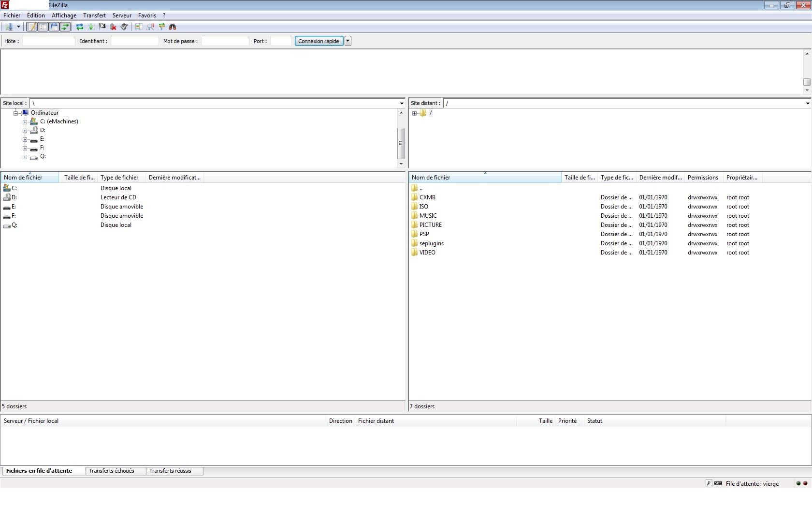
Task: Open the Connexion rapide history dropdown arrow
Action: pyautogui.click(x=348, y=41)
